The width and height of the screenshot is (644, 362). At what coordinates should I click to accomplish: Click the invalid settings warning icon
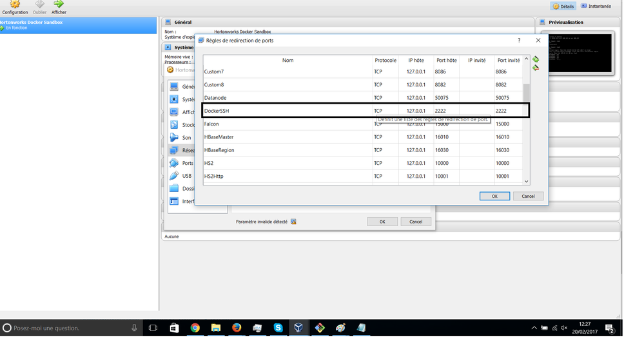(294, 222)
